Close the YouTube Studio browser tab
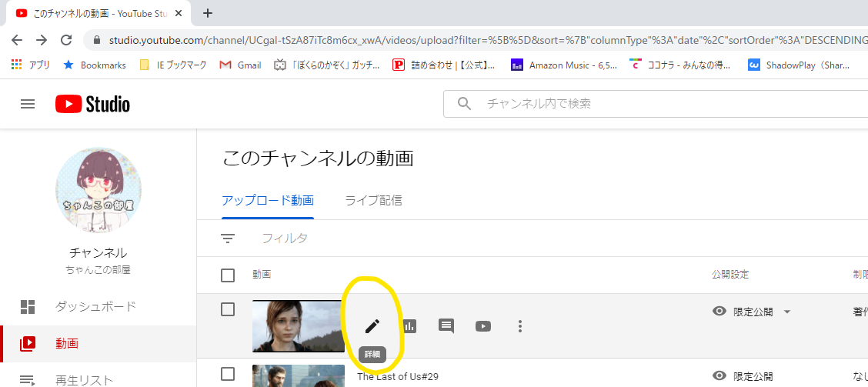Screen dimensions: 868x387 tap(179, 13)
